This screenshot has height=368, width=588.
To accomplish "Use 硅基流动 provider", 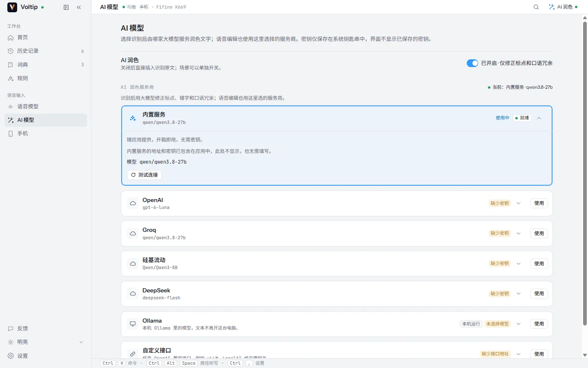I will tap(539, 264).
